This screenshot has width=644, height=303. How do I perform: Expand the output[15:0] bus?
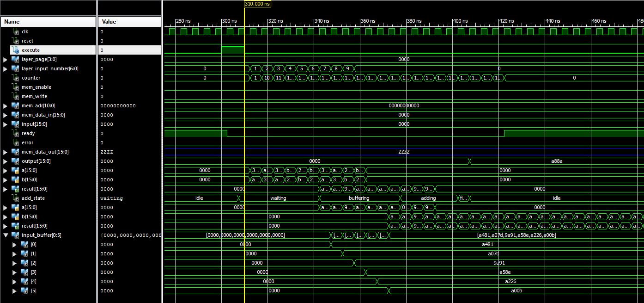coord(6,161)
